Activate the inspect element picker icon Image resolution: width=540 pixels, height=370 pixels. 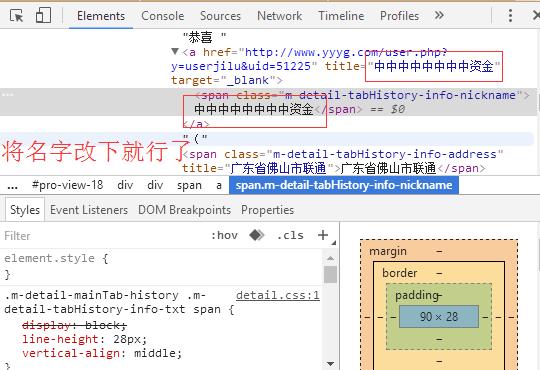coord(16,16)
